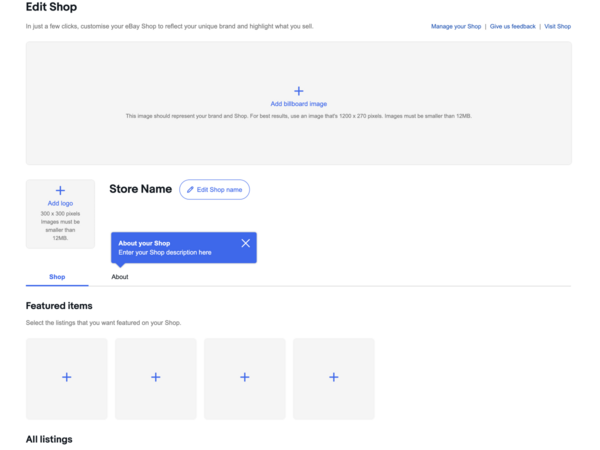This screenshot has width=600, height=450.
Task: Open the About tab
Action: point(120,277)
